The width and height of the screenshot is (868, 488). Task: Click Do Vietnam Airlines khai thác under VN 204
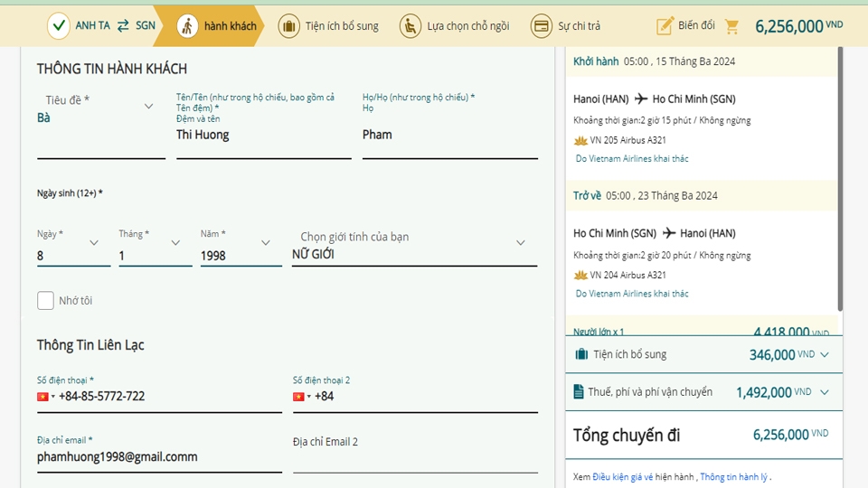coord(632,294)
